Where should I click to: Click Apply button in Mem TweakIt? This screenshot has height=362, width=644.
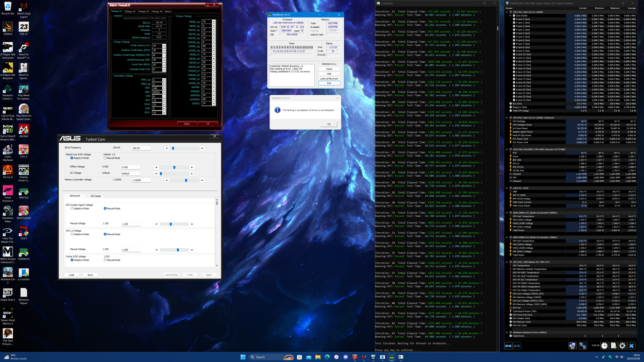coord(187,124)
